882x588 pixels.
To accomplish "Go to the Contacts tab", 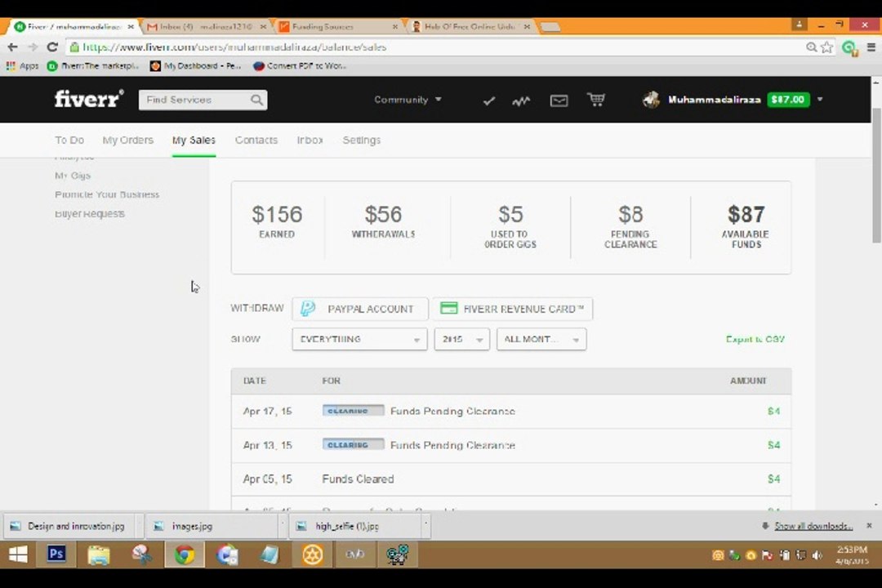I will 256,140.
